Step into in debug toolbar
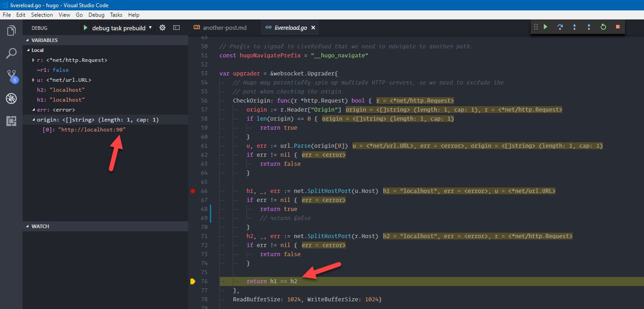644x309 pixels. click(x=575, y=27)
